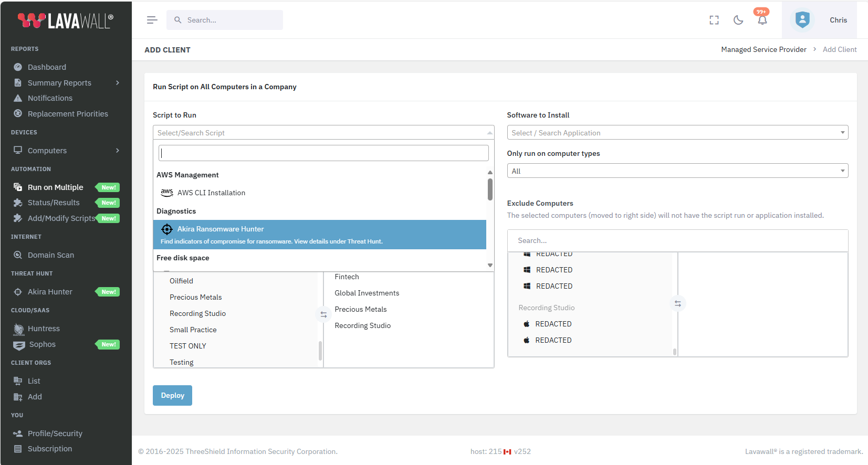
Task: Select Akira Ransomware Hunter script
Action: pos(320,235)
